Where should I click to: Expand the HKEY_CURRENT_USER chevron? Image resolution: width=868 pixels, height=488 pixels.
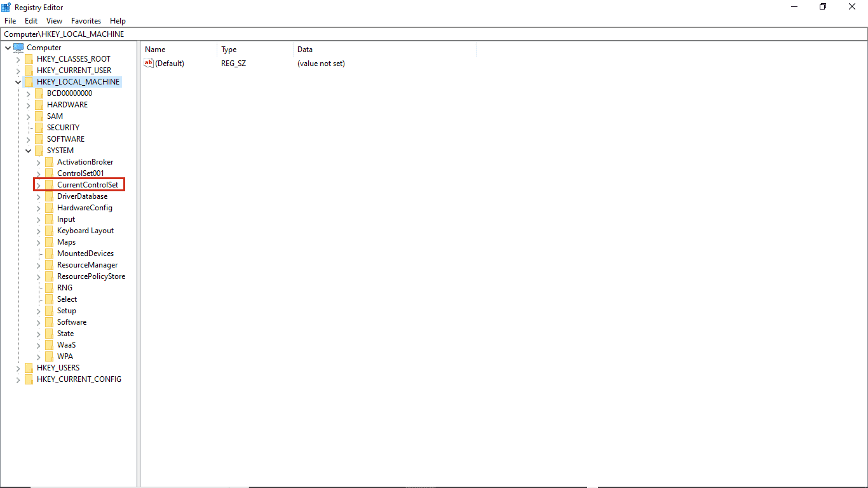tap(18, 71)
